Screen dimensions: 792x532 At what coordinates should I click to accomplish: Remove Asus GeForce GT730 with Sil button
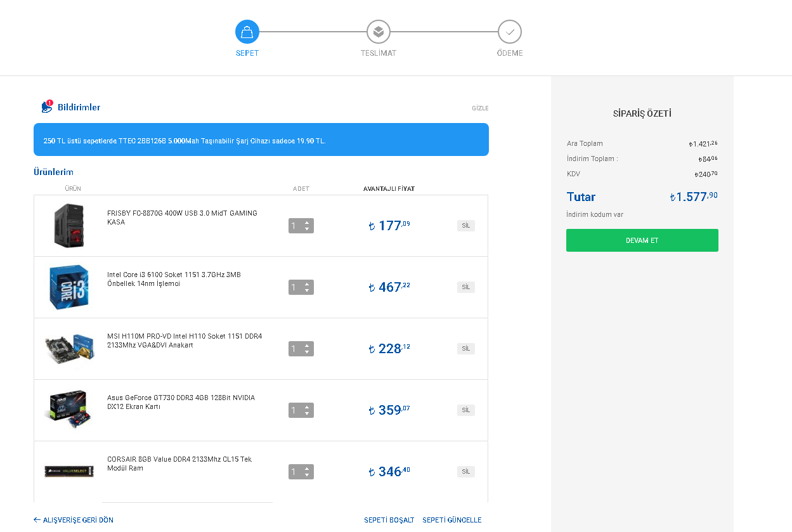465,410
